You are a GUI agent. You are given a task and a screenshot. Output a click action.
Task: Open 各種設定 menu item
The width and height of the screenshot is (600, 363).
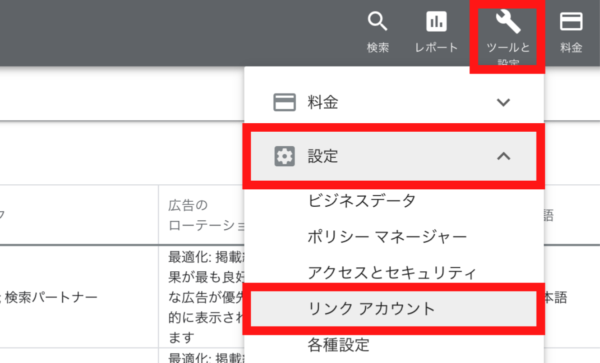338,345
